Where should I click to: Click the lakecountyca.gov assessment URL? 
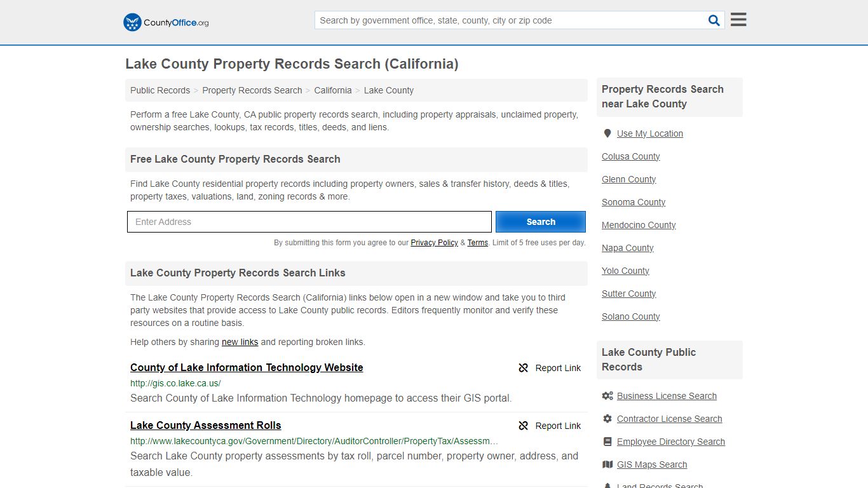coord(315,441)
